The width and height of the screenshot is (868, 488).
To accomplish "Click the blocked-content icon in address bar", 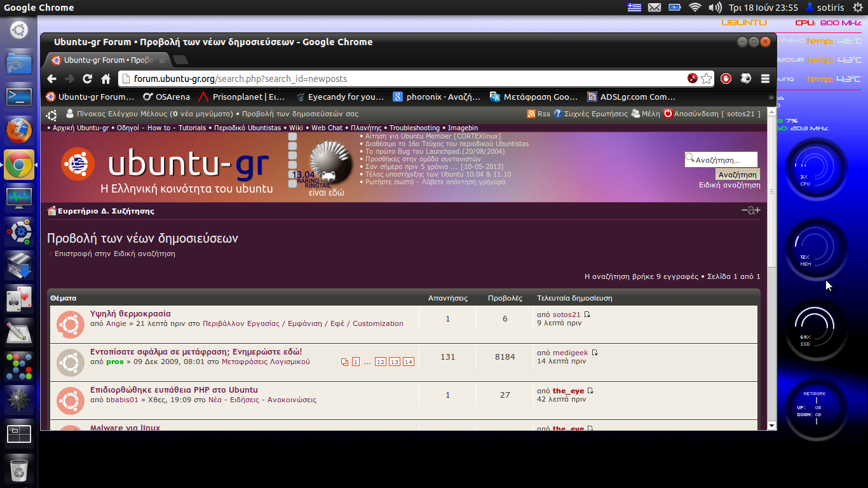I will (693, 78).
